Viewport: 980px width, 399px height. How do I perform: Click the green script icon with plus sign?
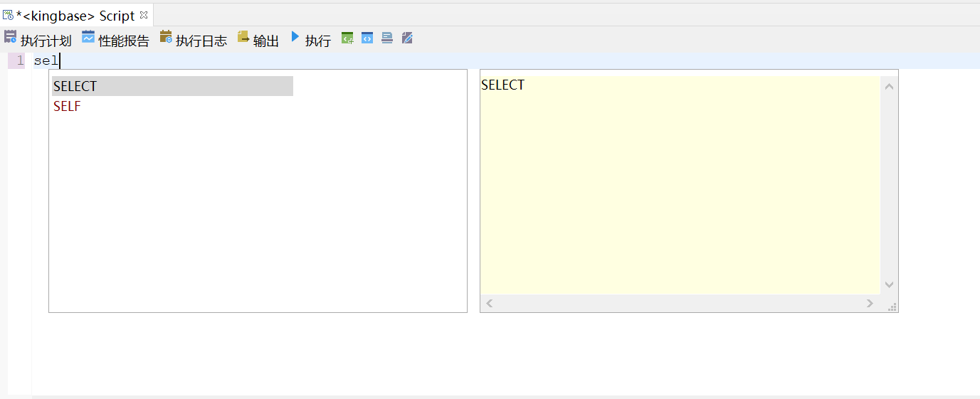coord(347,38)
